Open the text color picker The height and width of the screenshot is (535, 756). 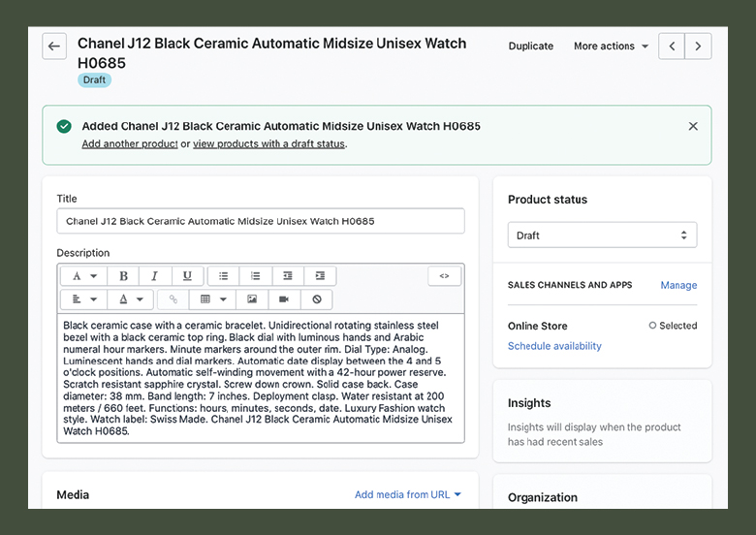click(131, 299)
